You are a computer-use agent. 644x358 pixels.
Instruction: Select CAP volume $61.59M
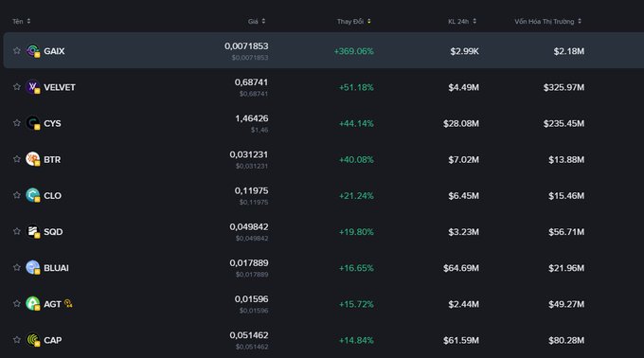pyautogui.click(x=461, y=340)
